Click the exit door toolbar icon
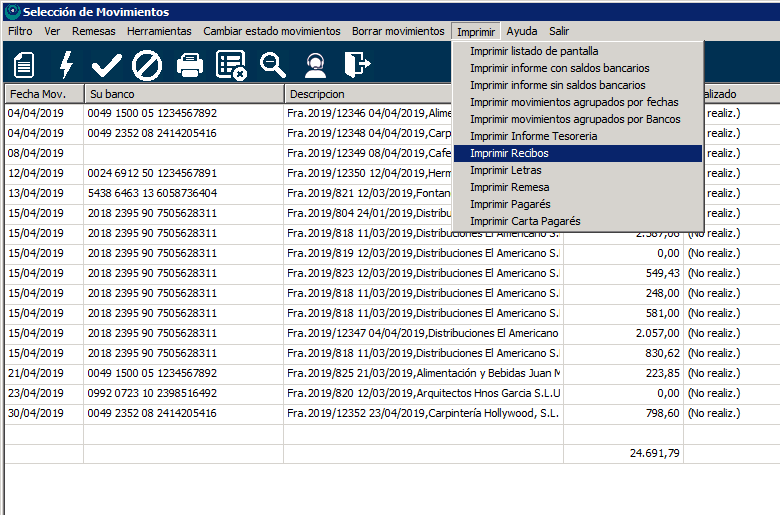This screenshot has height=515, width=780. [356, 65]
